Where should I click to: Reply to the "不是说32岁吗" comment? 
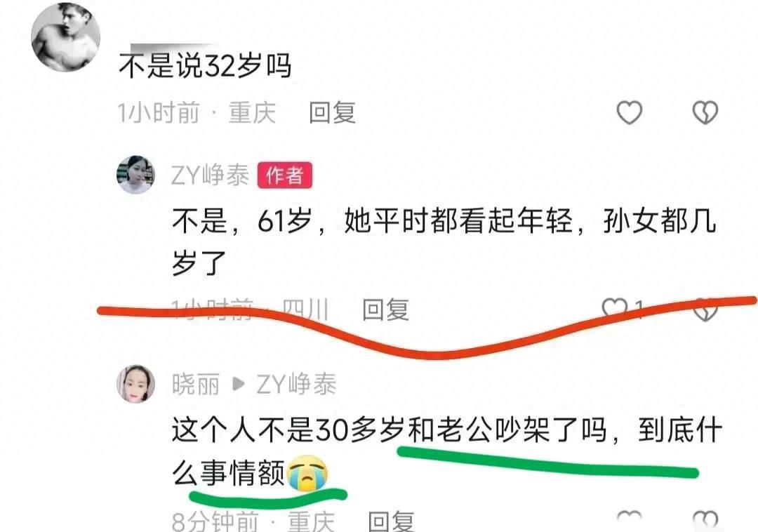(332, 112)
